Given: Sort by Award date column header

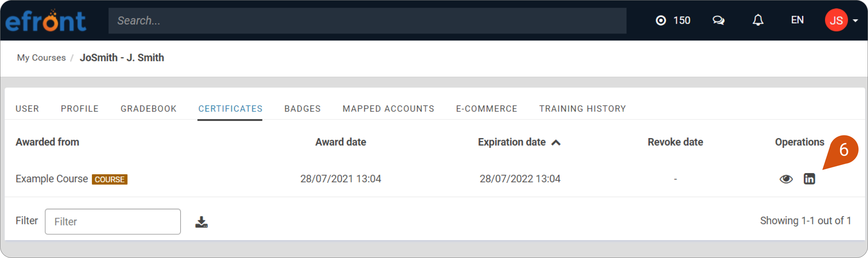Looking at the screenshot, I should pos(341,142).
